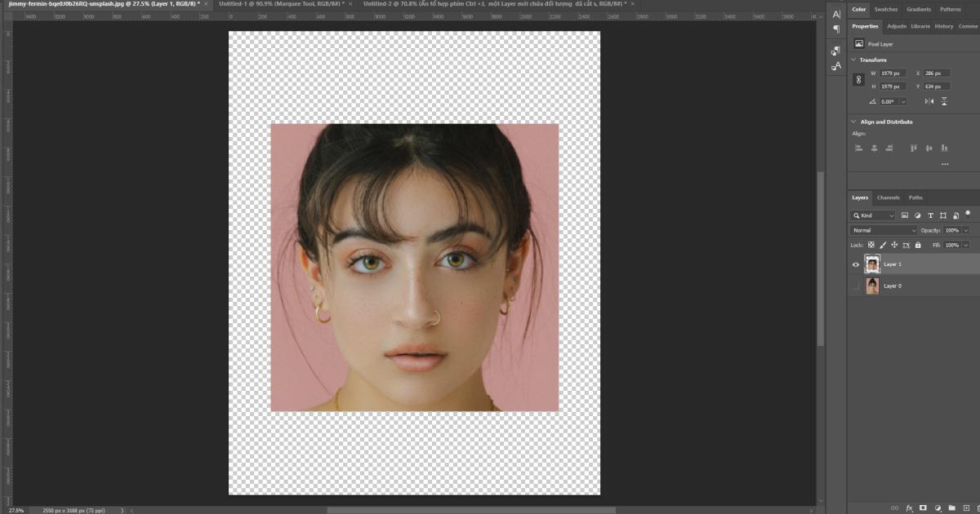
Task: Click the status bar arrow menu
Action: click(x=123, y=510)
